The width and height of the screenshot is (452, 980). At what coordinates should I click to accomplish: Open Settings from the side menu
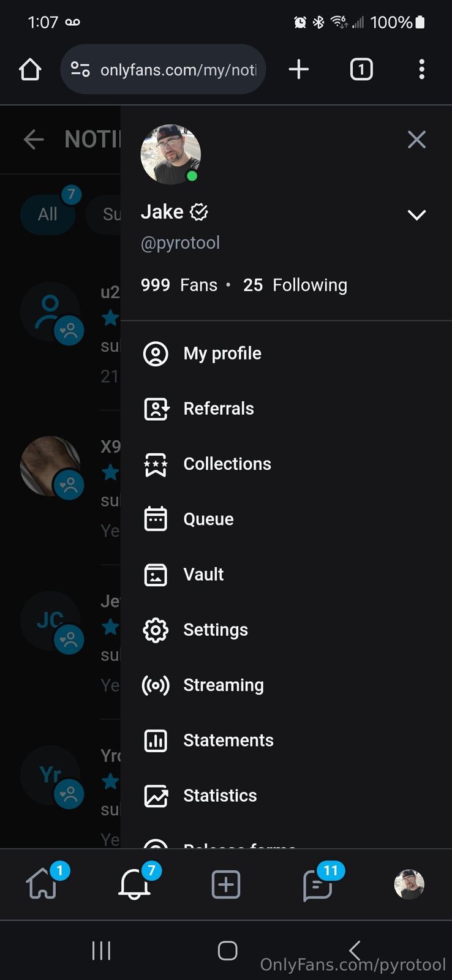click(215, 630)
